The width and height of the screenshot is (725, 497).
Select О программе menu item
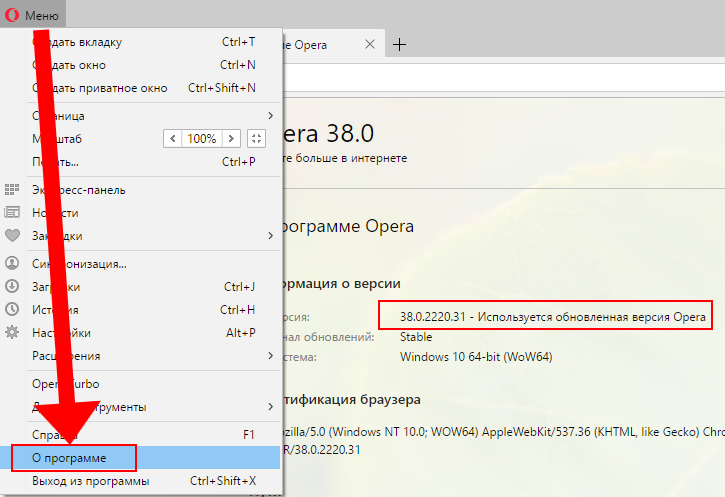click(72, 458)
